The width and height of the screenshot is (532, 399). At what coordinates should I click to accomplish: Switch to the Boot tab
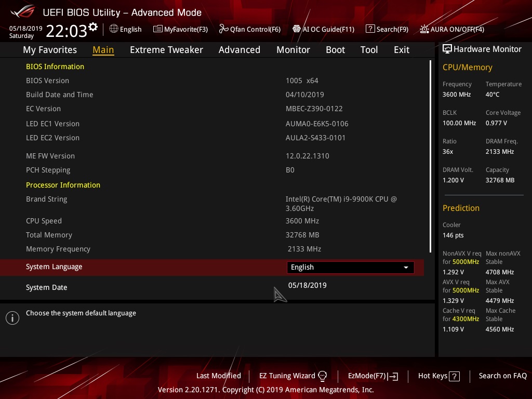[335, 50]
